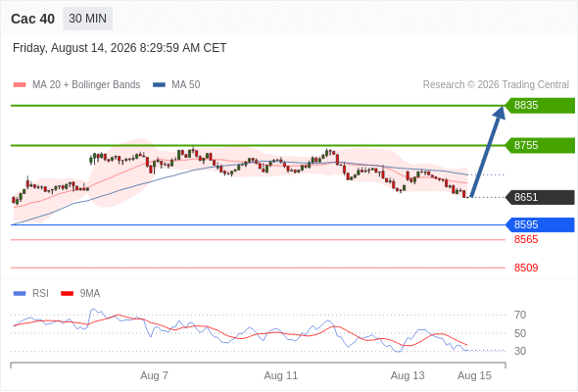578x392 pixels.
Task: Click the Aug 13 date axis label
Action: pos(408,375)
